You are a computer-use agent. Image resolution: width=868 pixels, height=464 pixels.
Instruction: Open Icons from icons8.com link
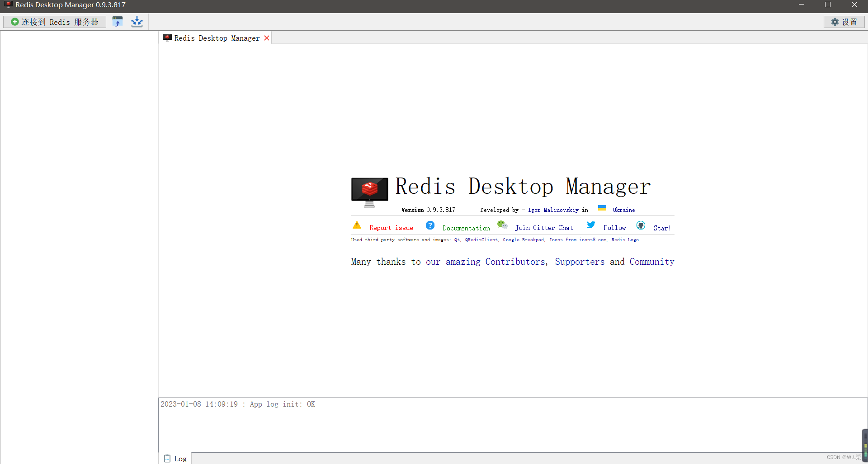[578, 240]
